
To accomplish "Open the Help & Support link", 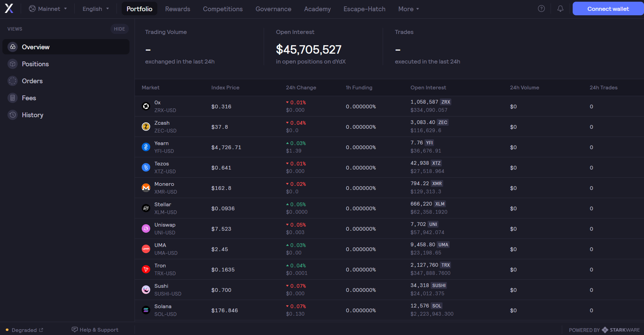I will click(x=95, y=330).
